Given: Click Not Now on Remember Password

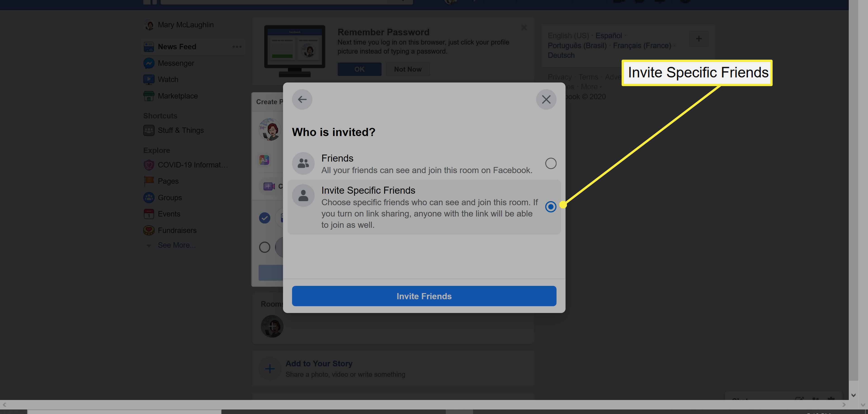Looking at the screenshot, I should click(408, 69).
